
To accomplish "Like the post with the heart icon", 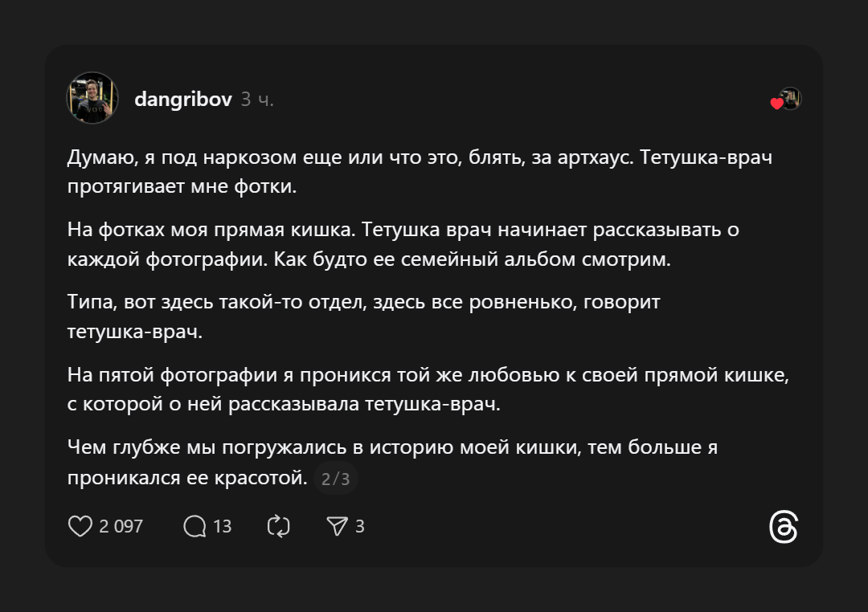I will pos(80,526).
